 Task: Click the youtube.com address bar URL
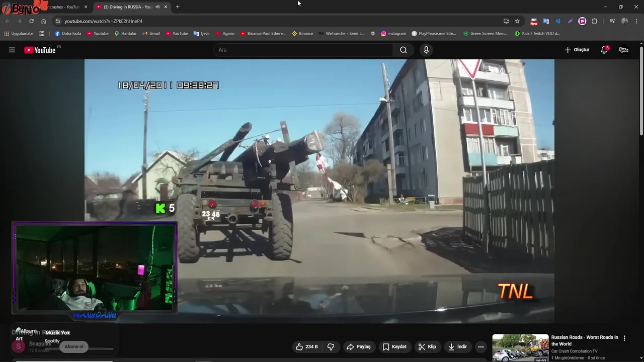point(103,21)
